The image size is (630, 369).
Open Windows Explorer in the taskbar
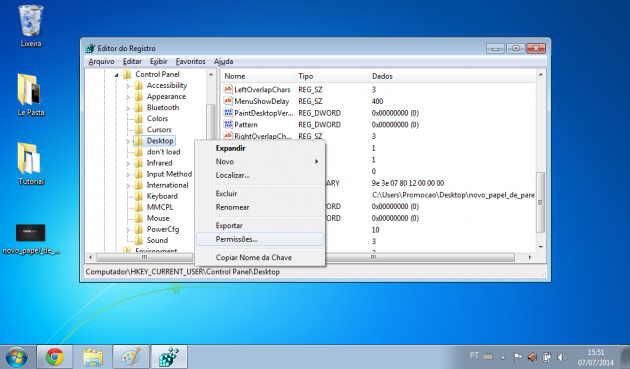click(x=93, y=357)
